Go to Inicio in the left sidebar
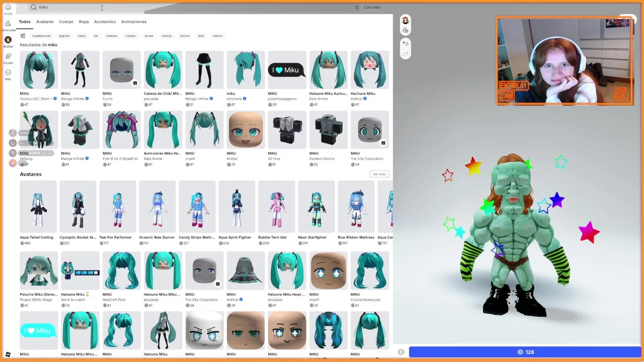 point(8,10)
